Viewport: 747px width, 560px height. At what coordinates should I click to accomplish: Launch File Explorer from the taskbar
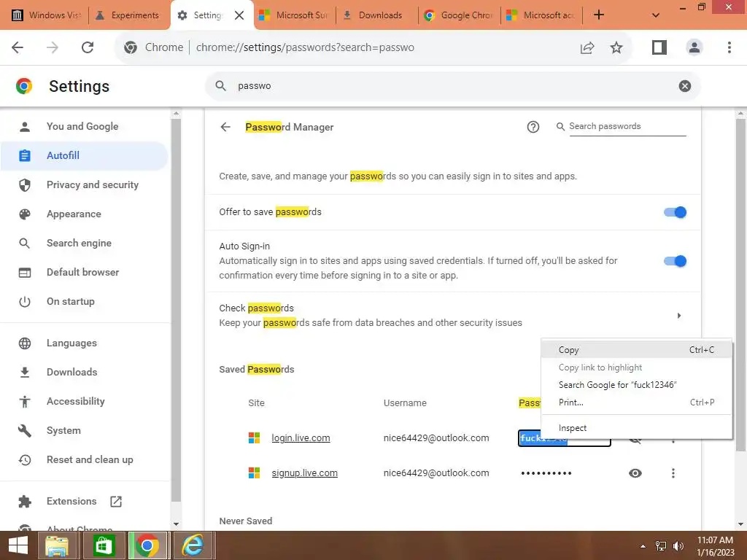[x=57, y=545]
